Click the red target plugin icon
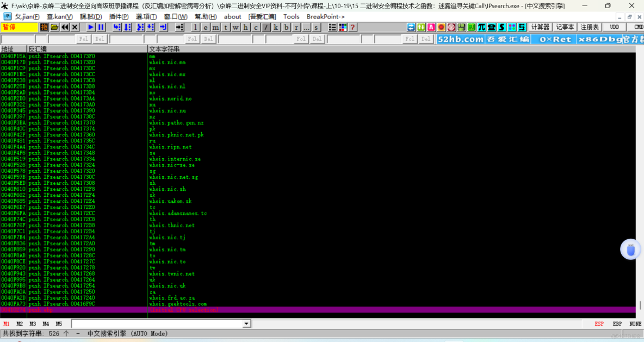Screen dimensions: 644x342 click(451, 28)
